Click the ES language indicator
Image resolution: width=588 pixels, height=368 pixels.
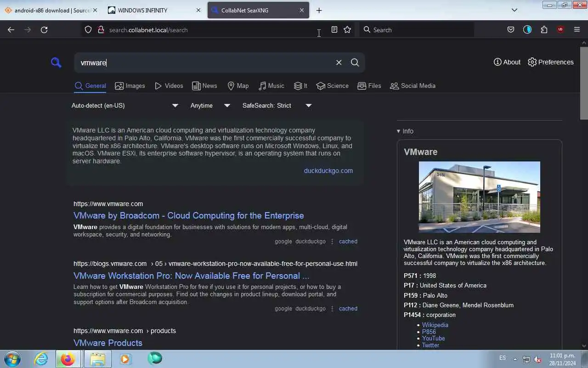click(x=503, y=358)
